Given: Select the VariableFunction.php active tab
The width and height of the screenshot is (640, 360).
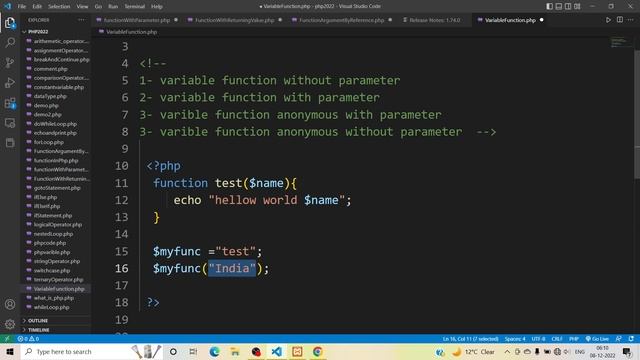Looking at the screenshot, I should [510, 20].
